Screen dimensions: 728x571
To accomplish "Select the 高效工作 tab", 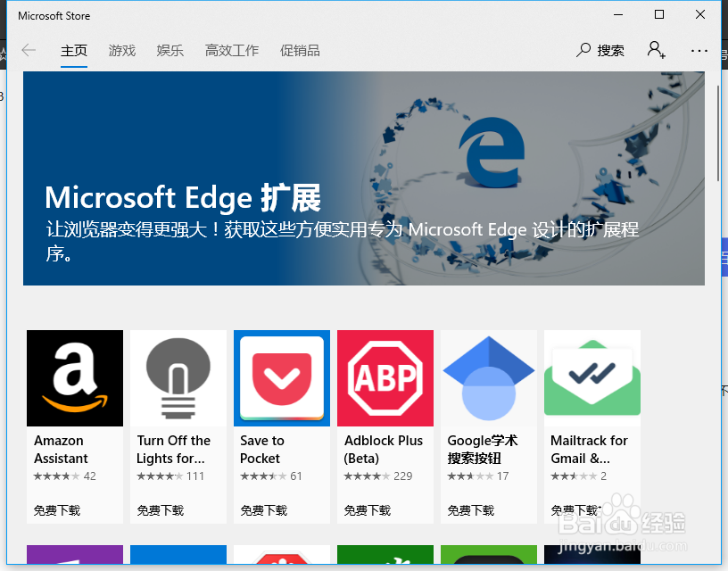I will [232, 51].
